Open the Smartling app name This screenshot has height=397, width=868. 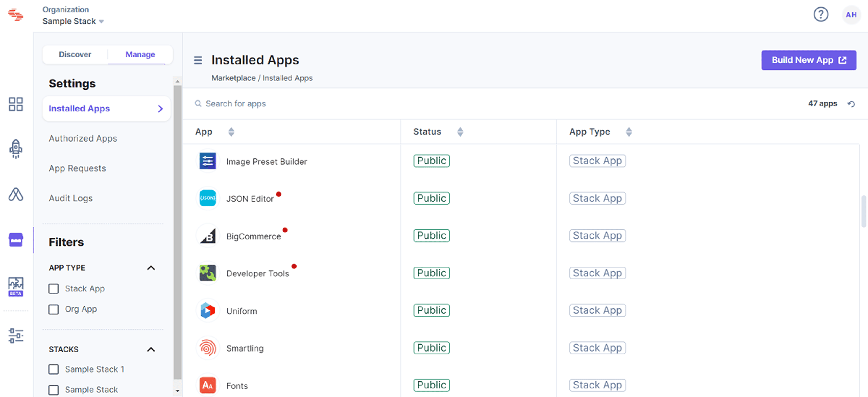245,348
